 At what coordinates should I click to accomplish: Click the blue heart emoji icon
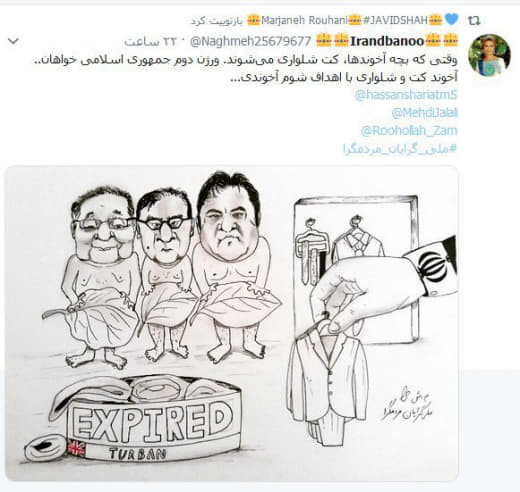point(451,20)
